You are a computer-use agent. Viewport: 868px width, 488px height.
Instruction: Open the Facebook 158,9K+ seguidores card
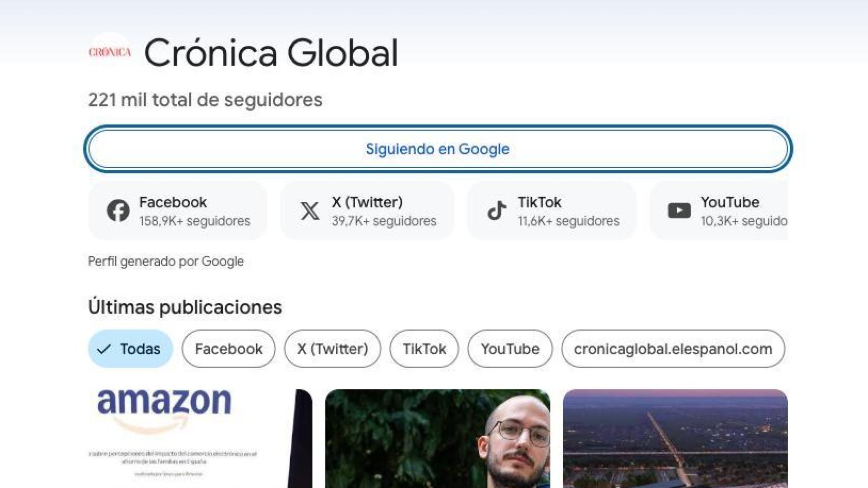(x=178, y=210)
